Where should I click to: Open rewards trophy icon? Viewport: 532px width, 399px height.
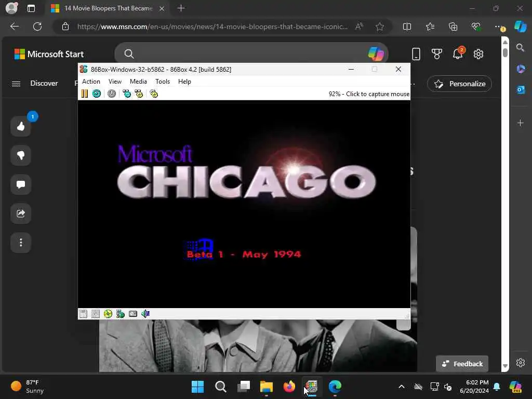coord(436,54)
